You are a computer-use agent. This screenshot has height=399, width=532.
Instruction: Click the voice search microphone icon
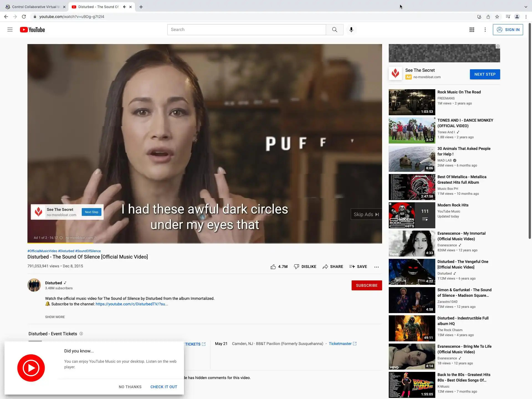tap(351, 30)
